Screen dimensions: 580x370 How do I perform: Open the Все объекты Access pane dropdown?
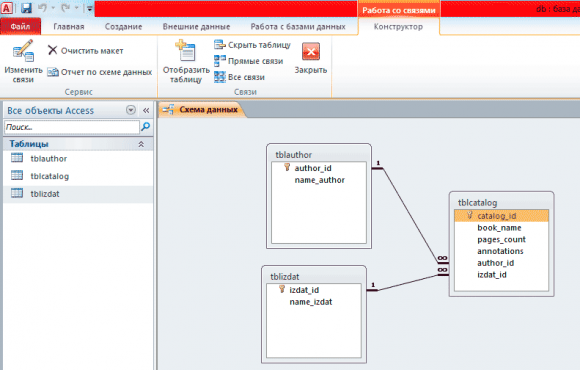click(131, 110)
